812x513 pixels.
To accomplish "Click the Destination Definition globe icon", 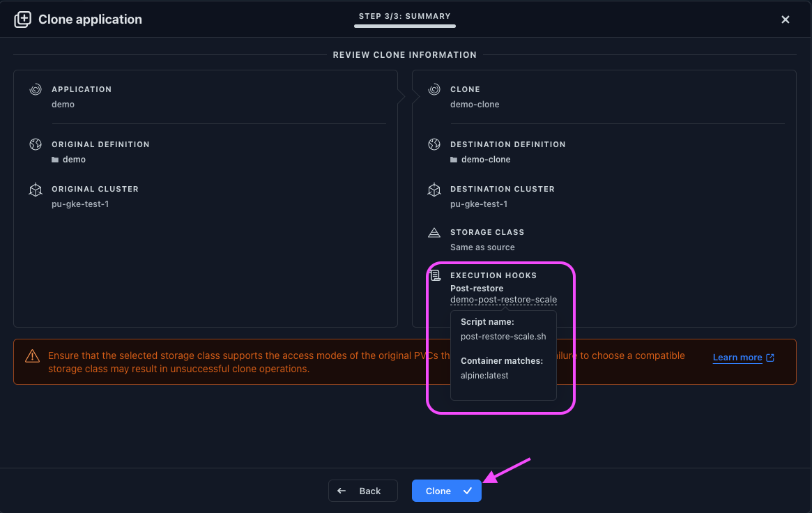I will point(434,144).
